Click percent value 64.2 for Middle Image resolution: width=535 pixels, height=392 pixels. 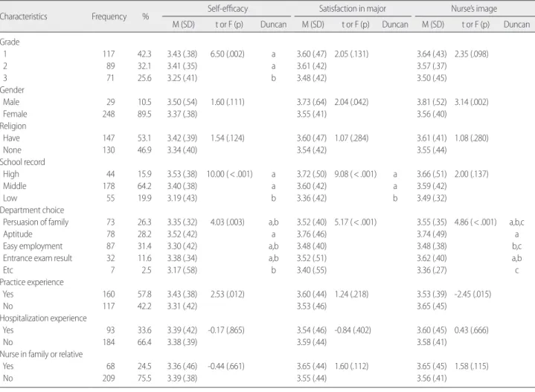pos(144,186)
